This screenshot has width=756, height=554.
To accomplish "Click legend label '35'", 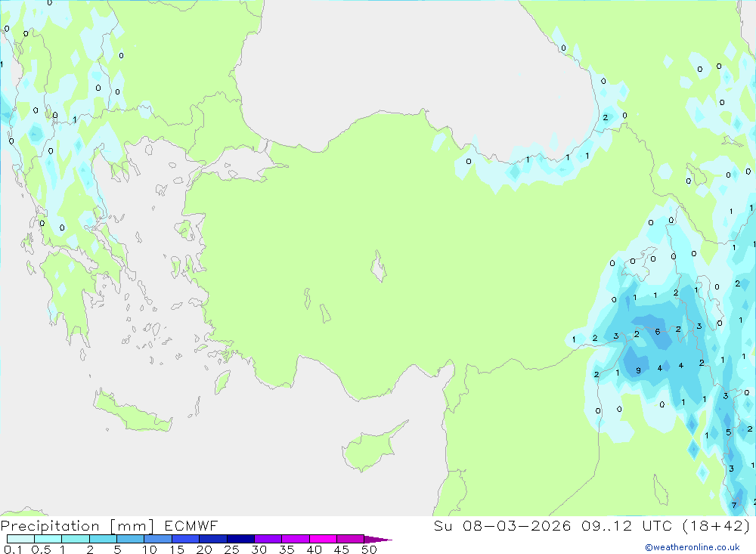I will [287, 549].
